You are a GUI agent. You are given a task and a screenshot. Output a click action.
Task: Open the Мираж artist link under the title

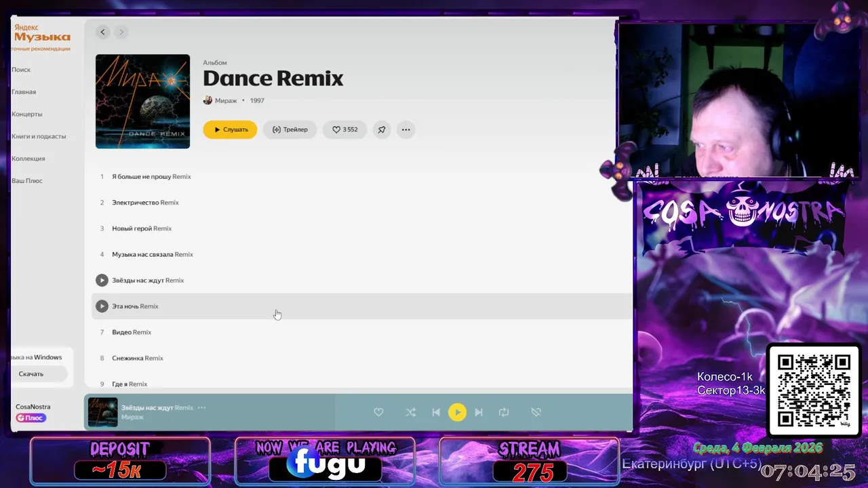click(226, 100)
